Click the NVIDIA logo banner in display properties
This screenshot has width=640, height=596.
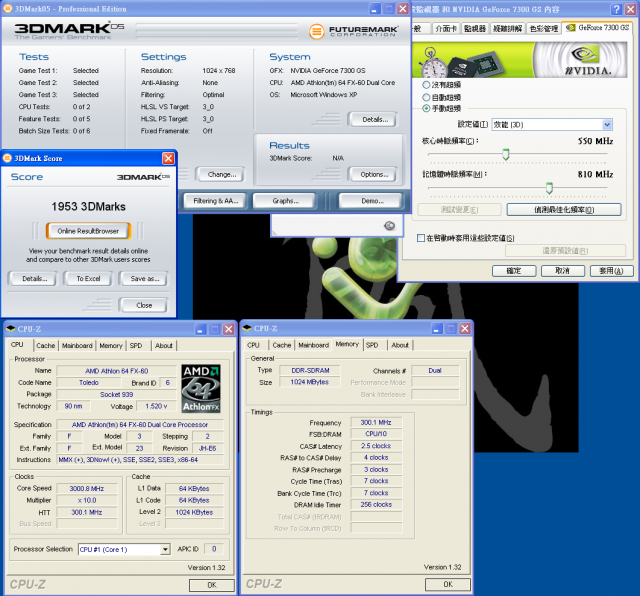pos(519,60)
